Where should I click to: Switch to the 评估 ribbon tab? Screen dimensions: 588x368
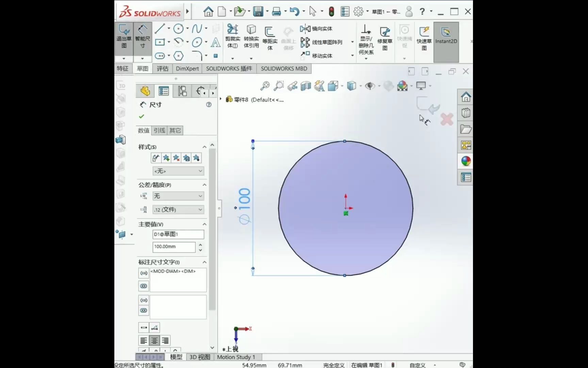(162, 68)
